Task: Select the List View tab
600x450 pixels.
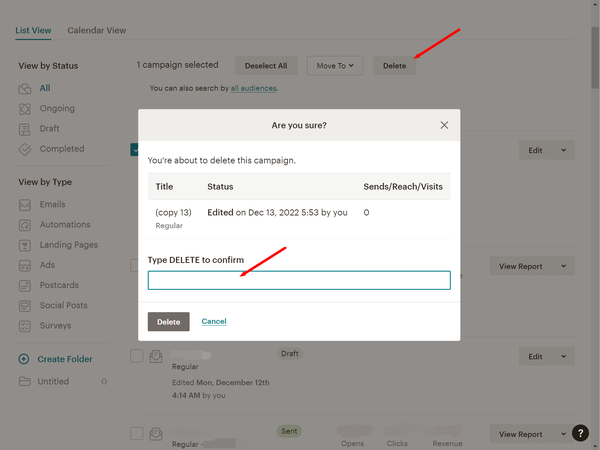Action: point(35,30)
